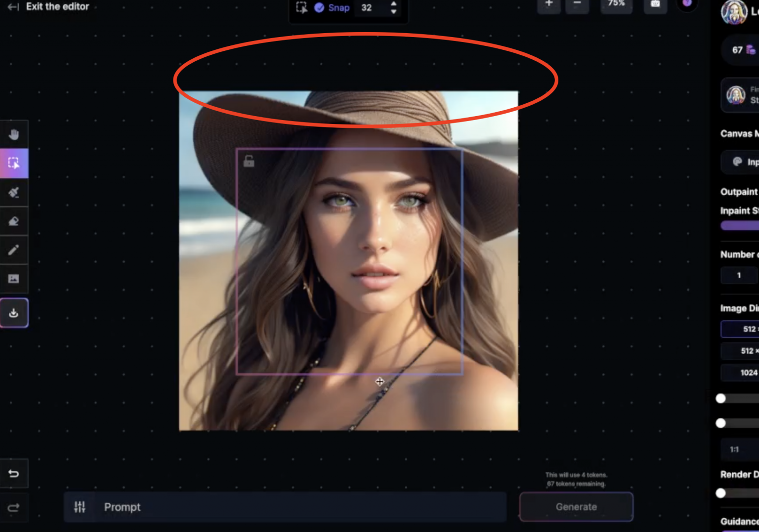Open prompt settings sliders icon

80,507
